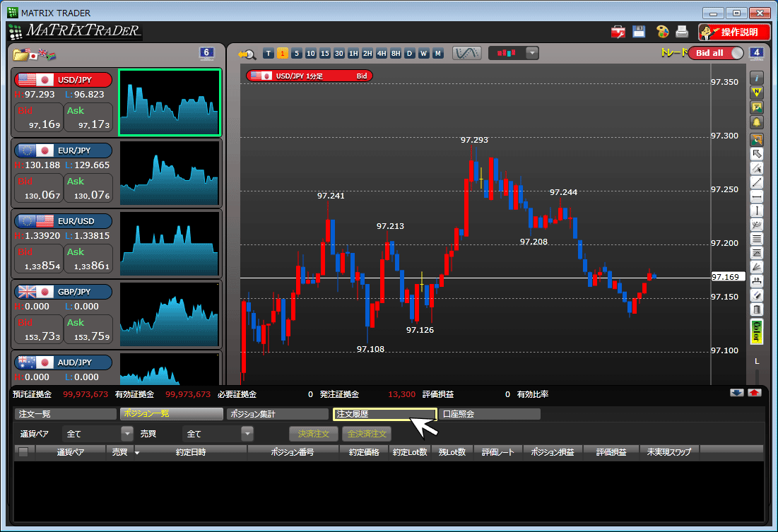Viewport: 778px width, 532px height.
Task: Open the 口座照会 tab
Action: (x=490, y=414)
